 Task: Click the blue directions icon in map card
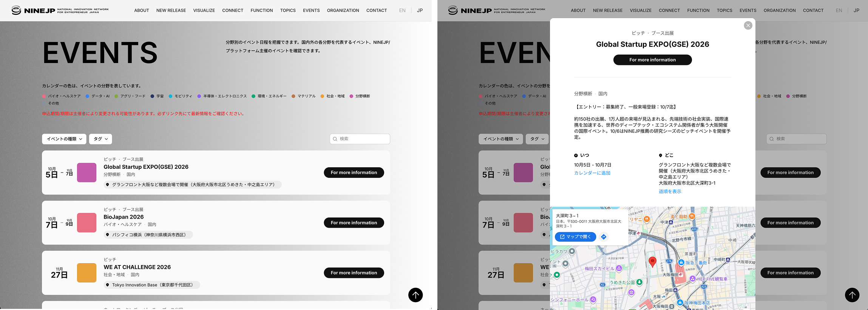604,237
